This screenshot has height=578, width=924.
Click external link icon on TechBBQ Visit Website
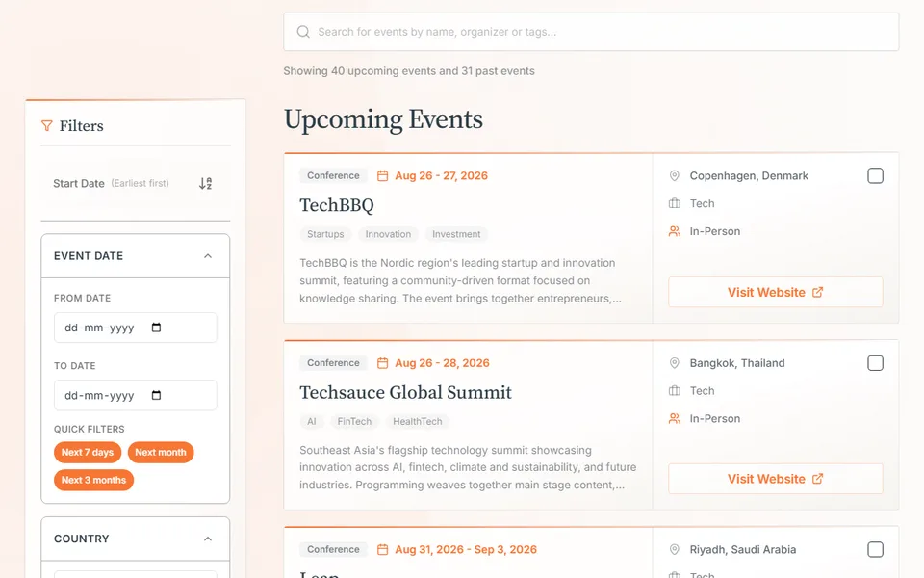(817, 292)
